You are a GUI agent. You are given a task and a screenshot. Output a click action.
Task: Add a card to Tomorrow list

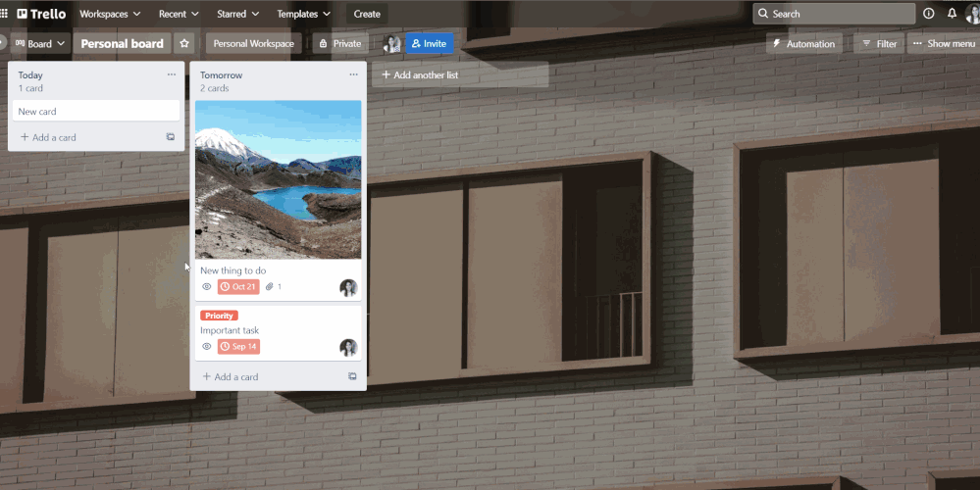pos(230,377)
